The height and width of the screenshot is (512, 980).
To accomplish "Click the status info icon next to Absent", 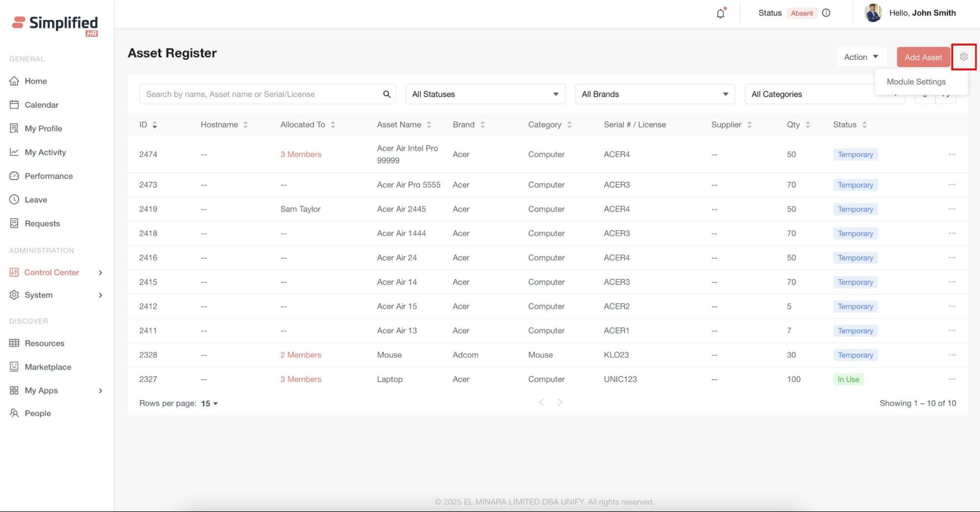I will coord(826,13).
